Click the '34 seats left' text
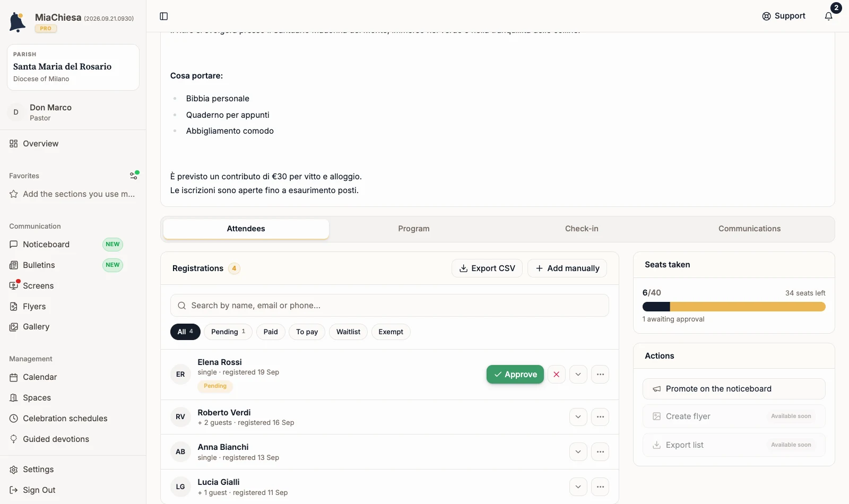Viewport: 849px width, 504px height. point(805,293)
